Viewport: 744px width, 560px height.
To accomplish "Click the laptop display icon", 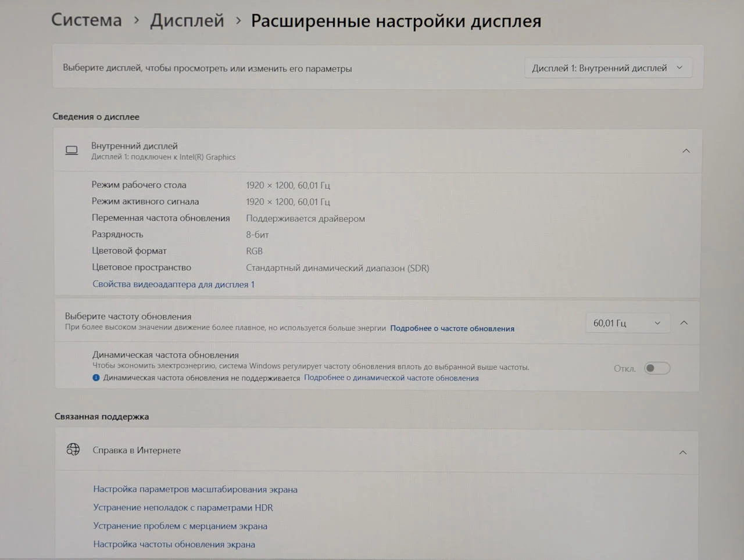I will pos(71,151).
